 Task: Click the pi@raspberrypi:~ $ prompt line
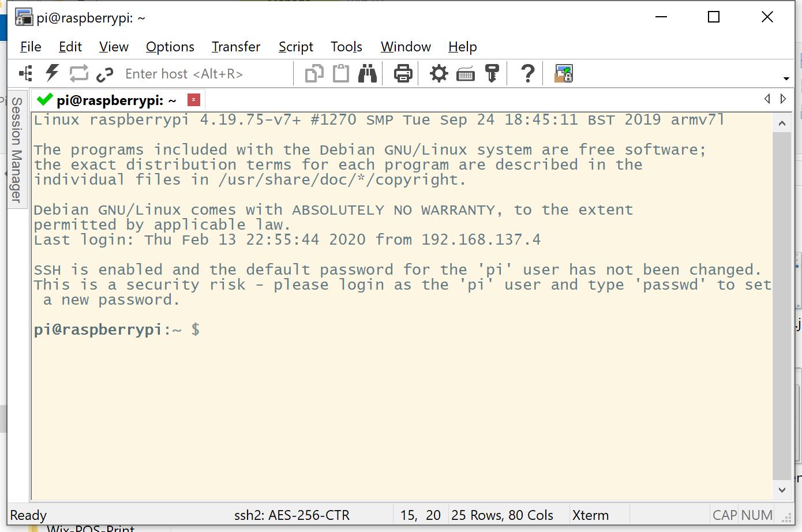pos(117,329)
